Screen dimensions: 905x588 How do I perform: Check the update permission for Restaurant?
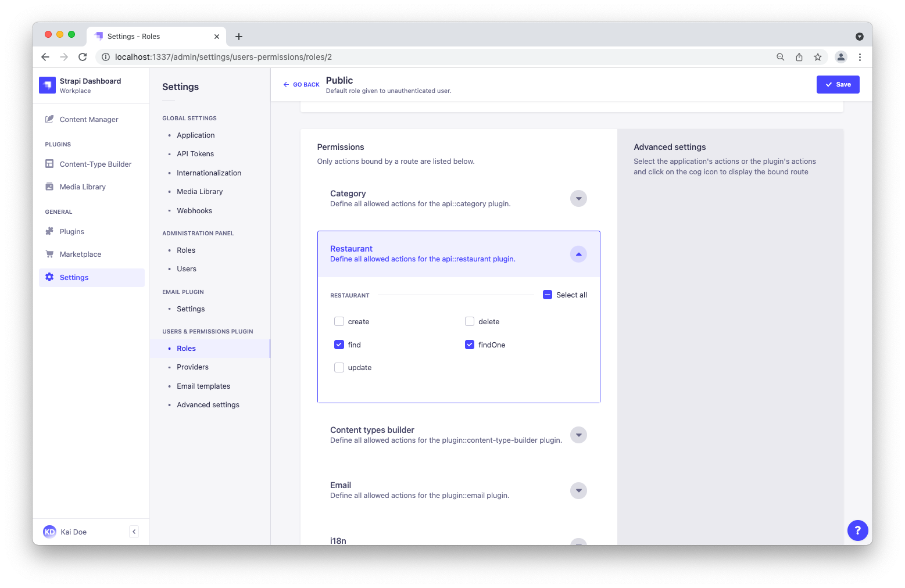coord(339,367)
